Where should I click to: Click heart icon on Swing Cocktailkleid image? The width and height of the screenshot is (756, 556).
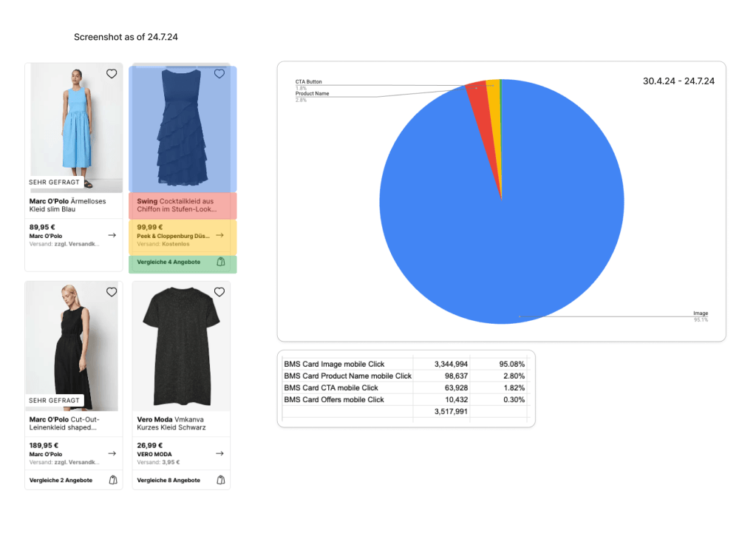[x=219, y=74]
